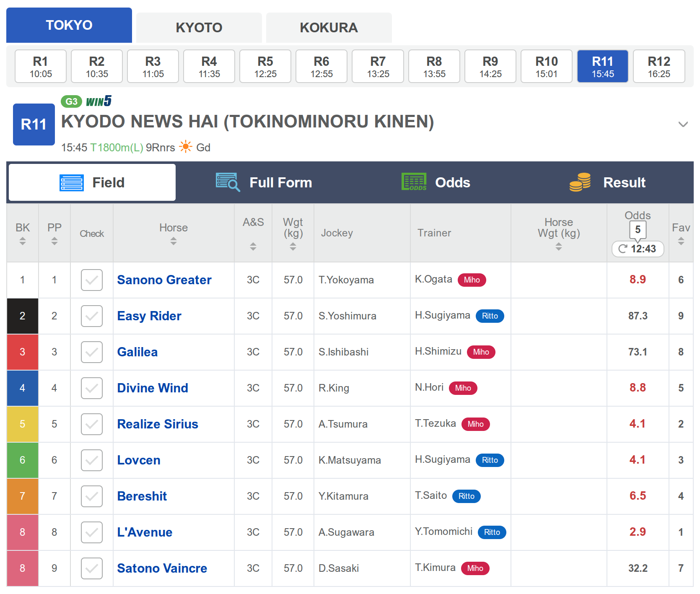Click the odds refresh icon
The height and width of the screenshot is (594, 700).
click(x=622, y=249)
